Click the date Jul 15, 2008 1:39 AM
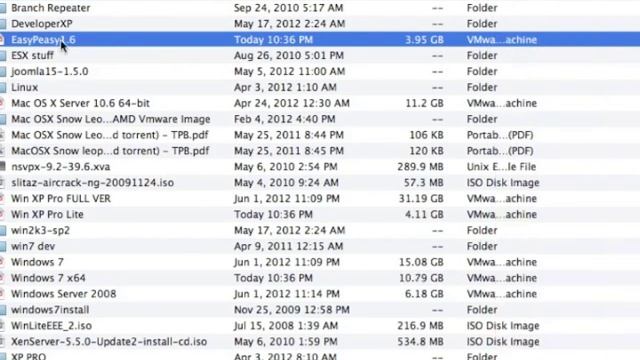The width and height of the screenshot is (640, 360). pos(286,326)
